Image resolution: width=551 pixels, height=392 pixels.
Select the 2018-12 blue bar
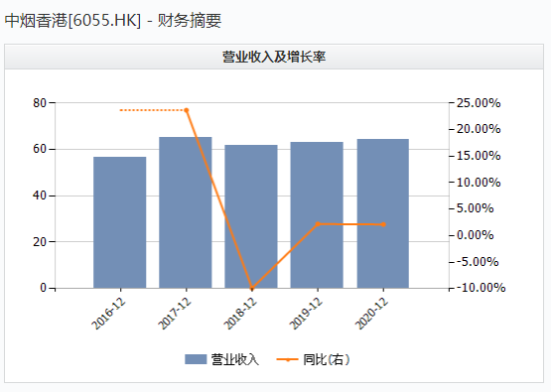251,216
